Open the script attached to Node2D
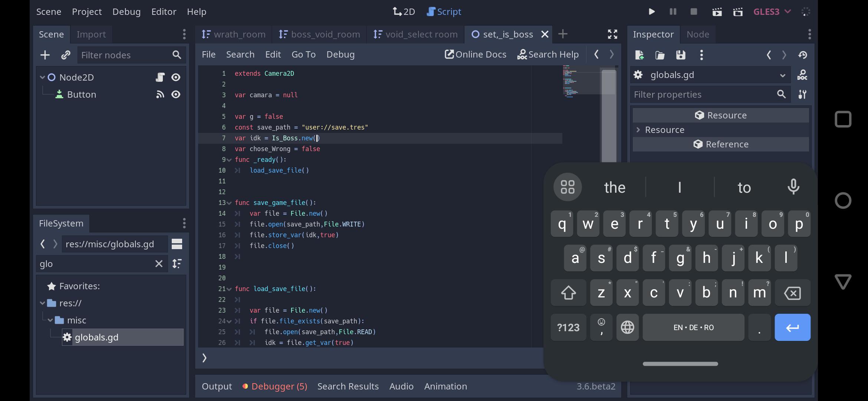 tap(160, 77)
